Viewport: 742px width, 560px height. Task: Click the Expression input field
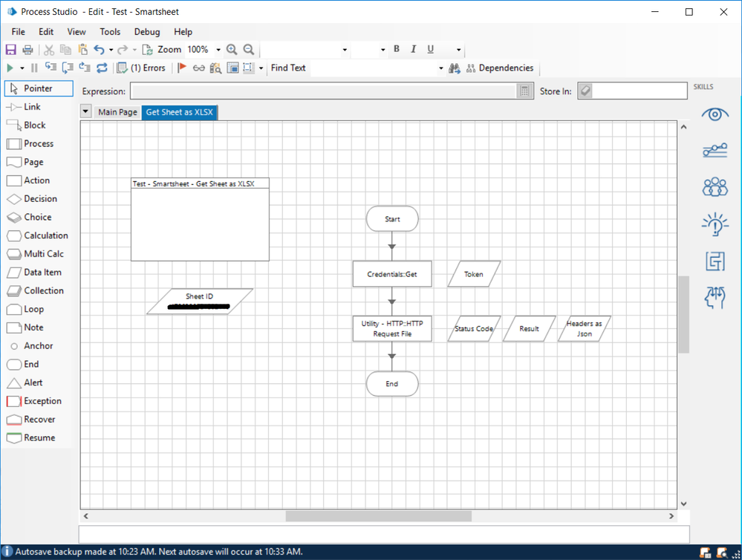coord(323,91)
